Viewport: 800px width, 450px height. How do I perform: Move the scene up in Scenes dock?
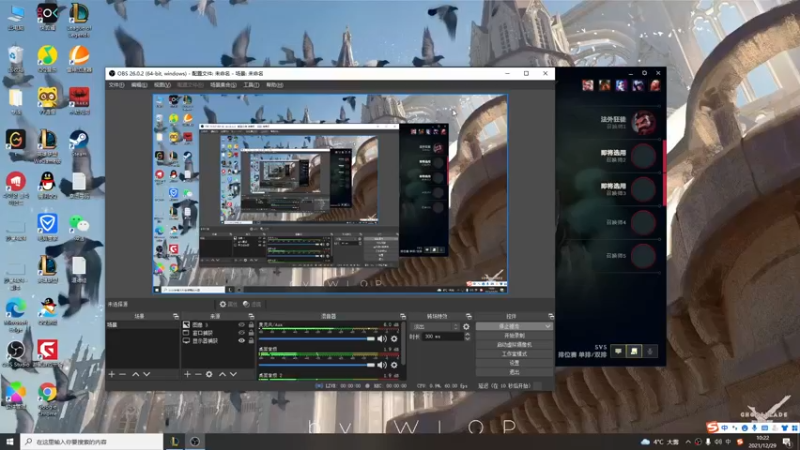click(136, 374)
